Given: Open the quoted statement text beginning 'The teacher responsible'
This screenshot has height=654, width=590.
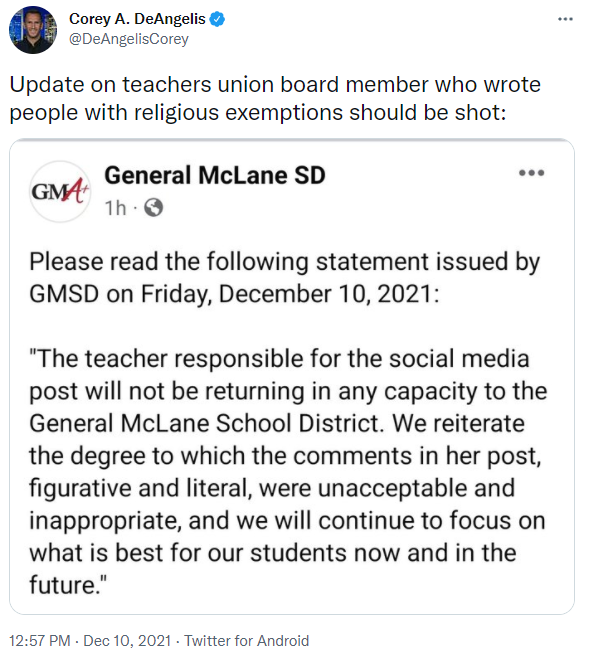Looking at the screenshot, I should pos(288,472).
